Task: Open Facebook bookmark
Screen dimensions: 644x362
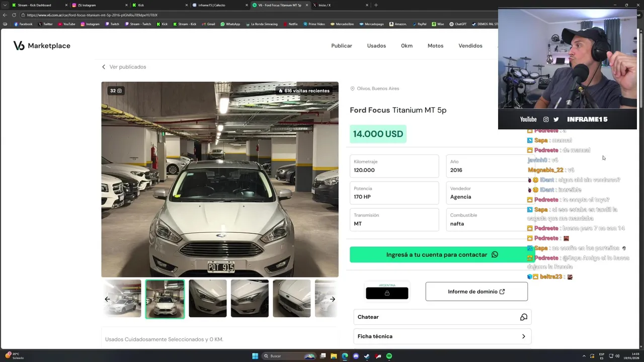Action: (23, 24)
